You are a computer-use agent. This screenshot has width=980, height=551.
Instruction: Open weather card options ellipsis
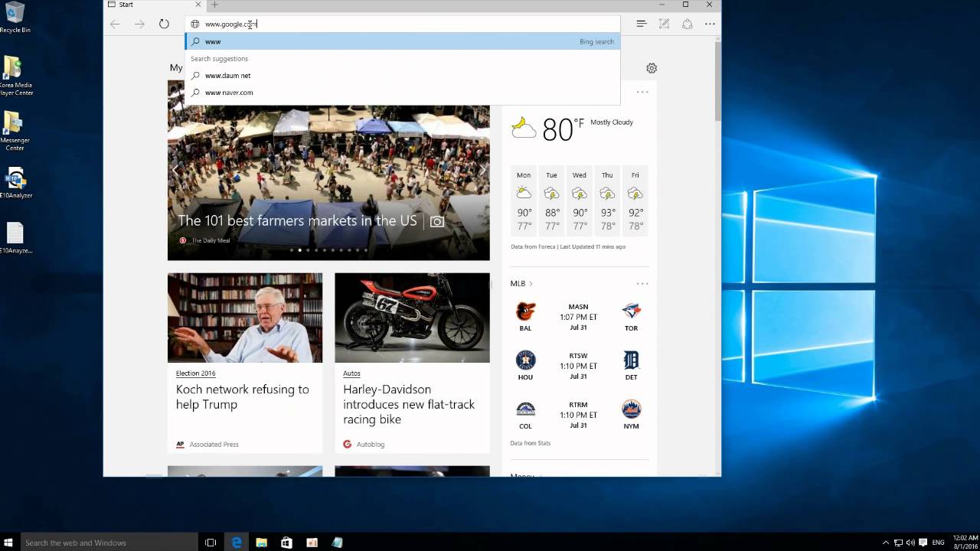[642, 92]
